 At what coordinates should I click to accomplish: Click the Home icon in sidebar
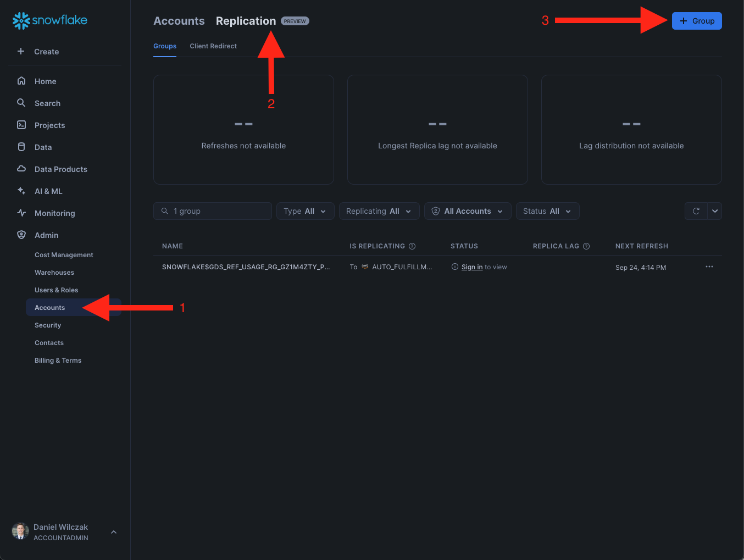pos(21,81)
